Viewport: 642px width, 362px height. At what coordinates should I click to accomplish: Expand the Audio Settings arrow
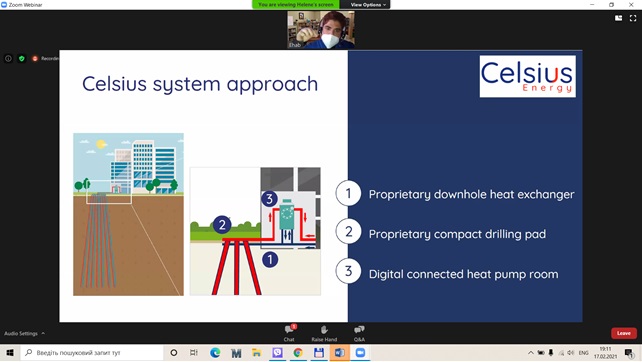click(x=43, y=333)
